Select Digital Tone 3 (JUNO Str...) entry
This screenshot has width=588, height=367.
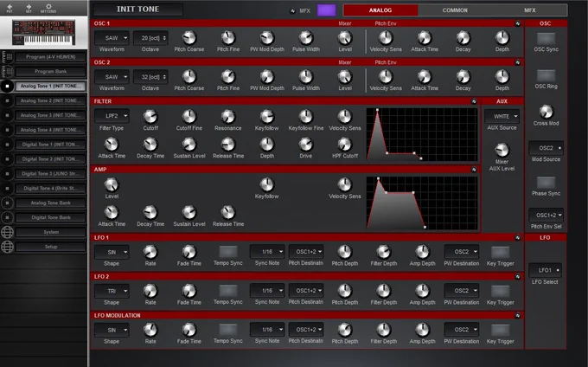click(51, 174)
